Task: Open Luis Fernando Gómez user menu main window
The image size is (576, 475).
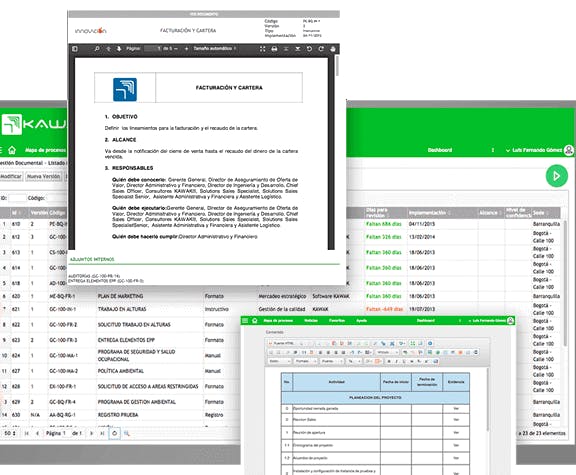Action: click(x=534, y=150)
